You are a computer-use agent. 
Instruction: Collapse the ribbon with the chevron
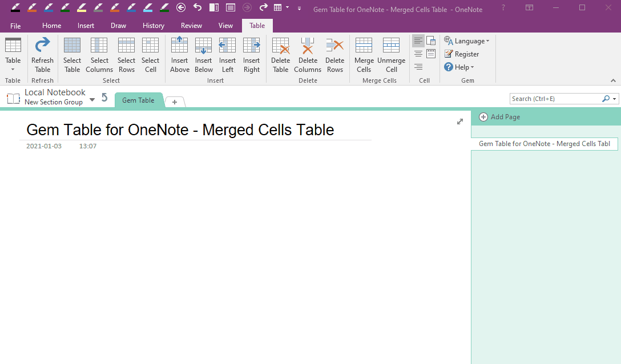pyautogui.click(x=613, y=80)
